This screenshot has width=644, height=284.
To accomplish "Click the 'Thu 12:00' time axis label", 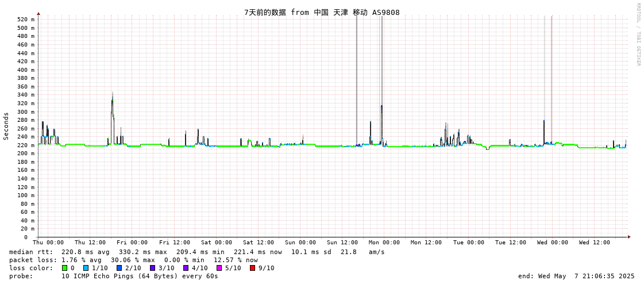I will pos(90,243).
